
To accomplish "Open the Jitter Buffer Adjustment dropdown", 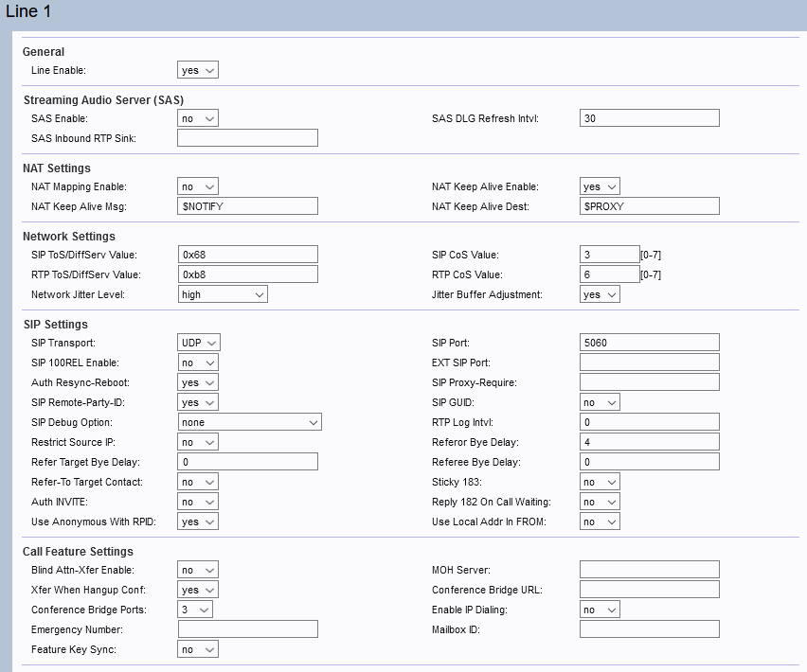I will (600, 294).
